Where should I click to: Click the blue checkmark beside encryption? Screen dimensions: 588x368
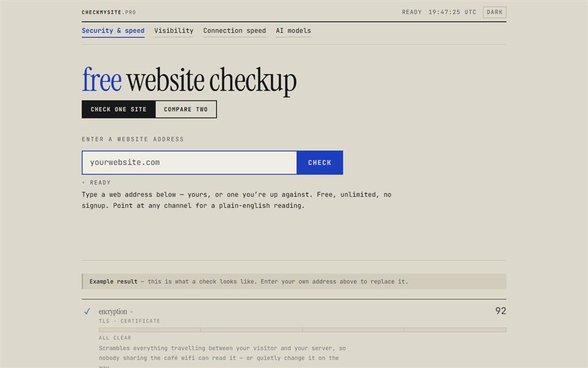tap(87, 312)
